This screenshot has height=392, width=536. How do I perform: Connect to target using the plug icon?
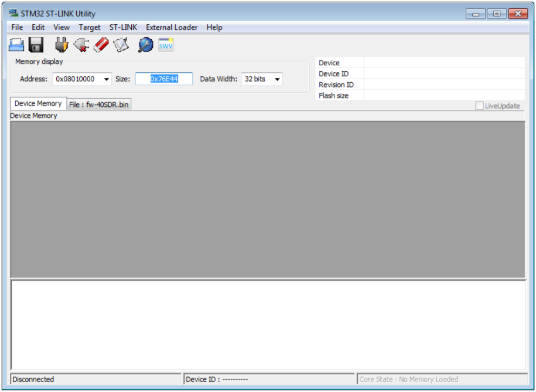tap(62, 45)
